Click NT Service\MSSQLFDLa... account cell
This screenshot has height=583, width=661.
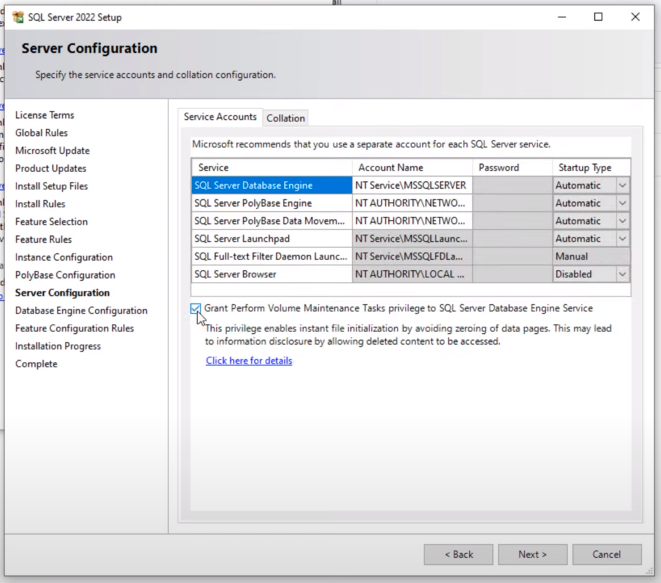(412, 256)
